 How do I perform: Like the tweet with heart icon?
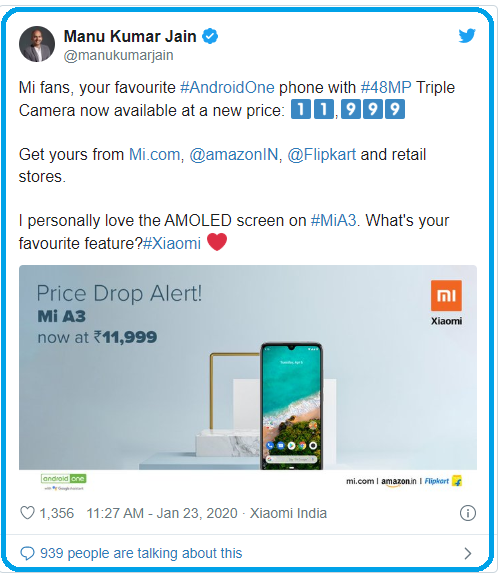tap(27, 513)
